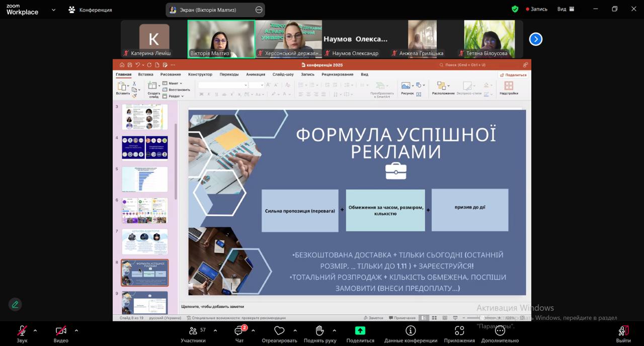
Task: Open the Главная ribbon tab
Action: click(x=123, y=75)
